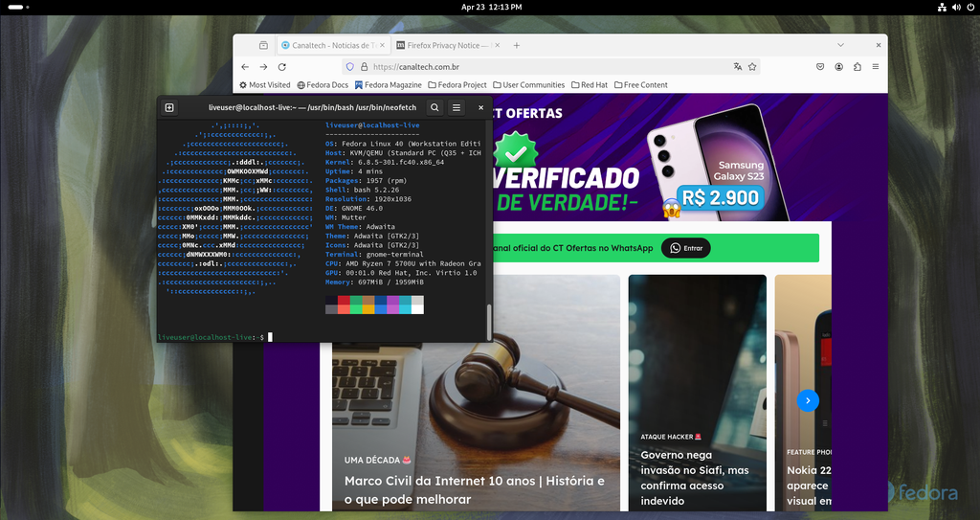Click Firefox forward arrow button
The image size is (980, 520).
coord(264,67)
